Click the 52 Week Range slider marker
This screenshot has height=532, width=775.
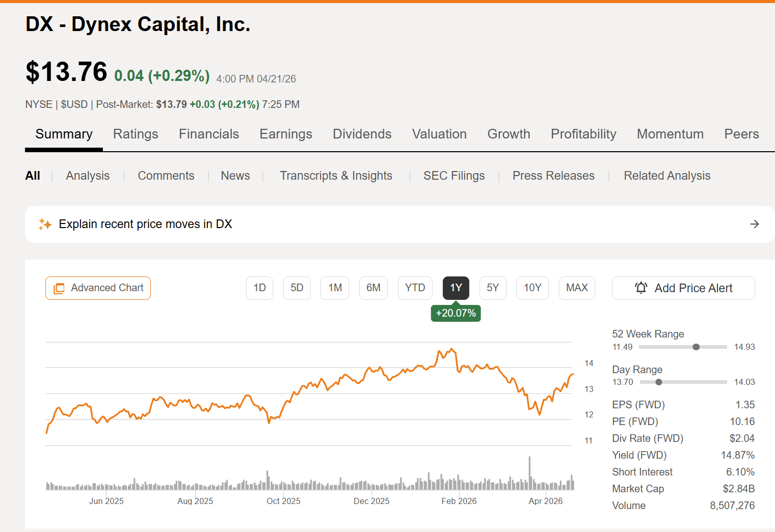696,347
